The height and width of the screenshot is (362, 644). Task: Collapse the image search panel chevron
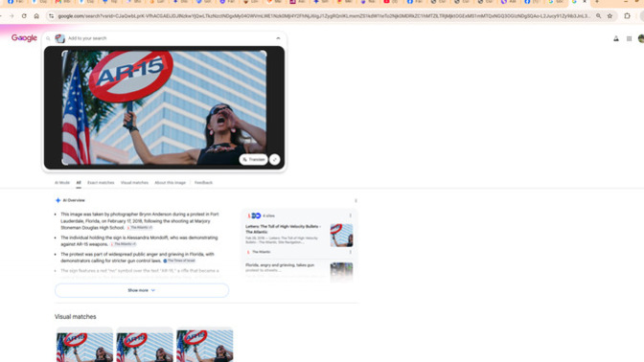[x=278, y=38]
